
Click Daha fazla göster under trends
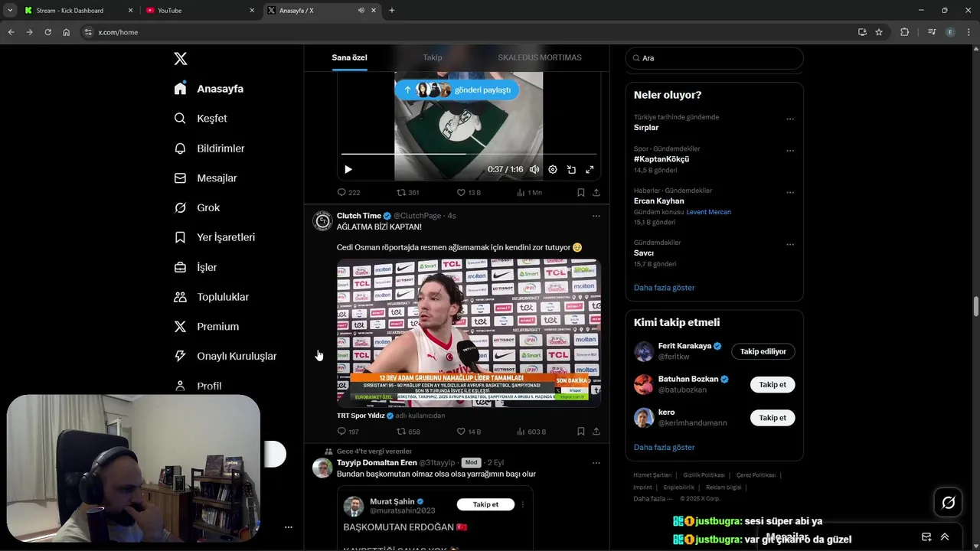(664, 288)
